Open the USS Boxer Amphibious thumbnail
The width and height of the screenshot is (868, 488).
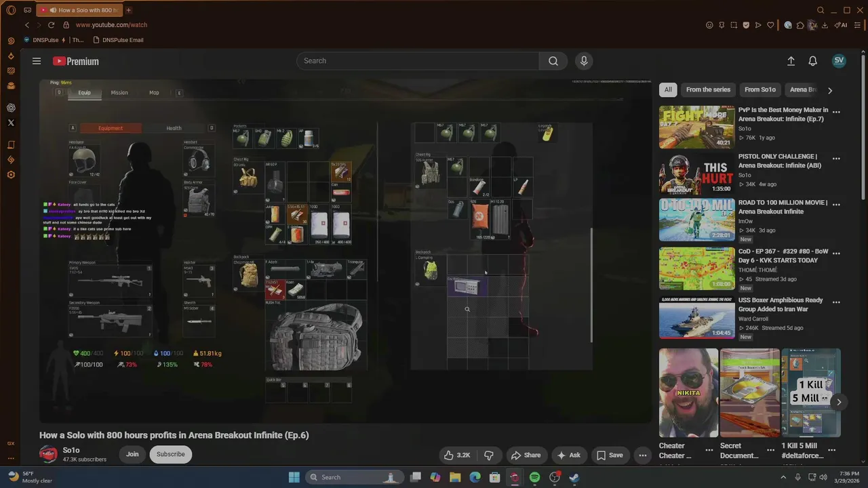(x=696, y=317)
